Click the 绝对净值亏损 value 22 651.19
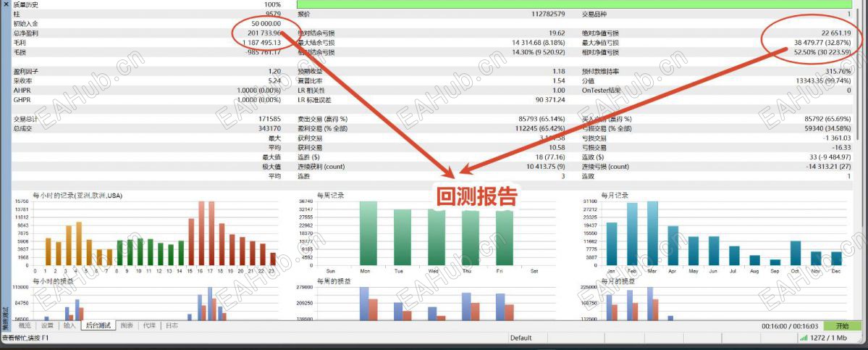The image size is (868, 350). coord(836,33)
